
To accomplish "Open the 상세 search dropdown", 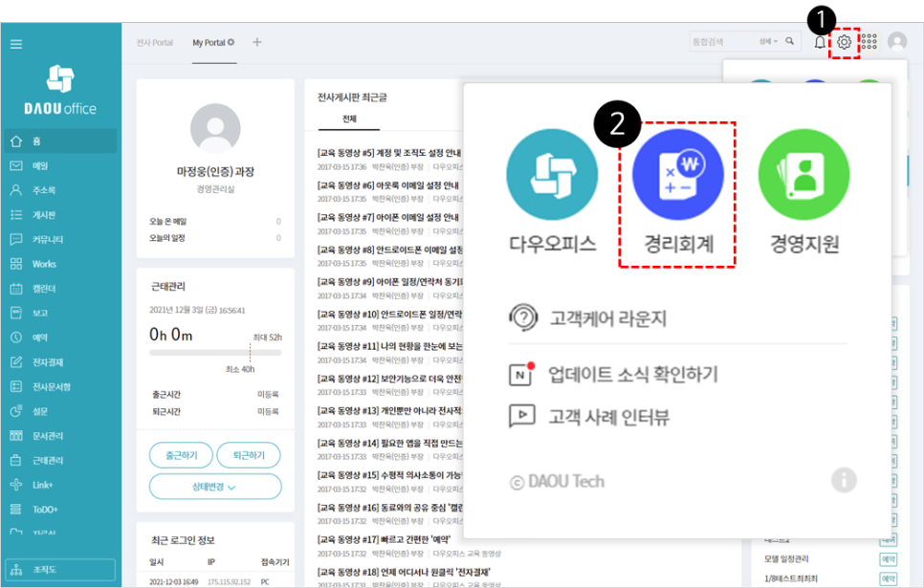I will 768,41.
